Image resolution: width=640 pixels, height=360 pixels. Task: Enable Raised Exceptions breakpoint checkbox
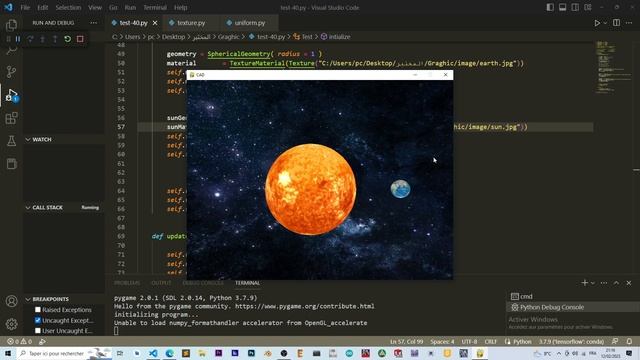click(38, 310)
